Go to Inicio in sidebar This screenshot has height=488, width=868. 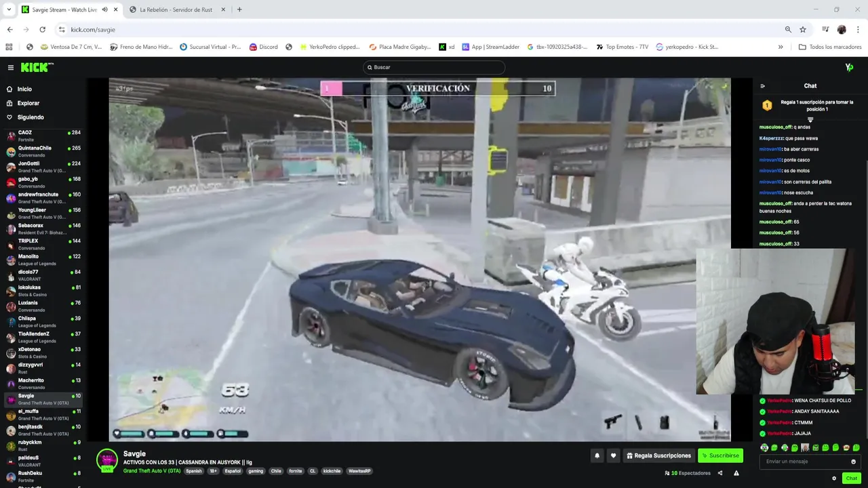[24, 89]
